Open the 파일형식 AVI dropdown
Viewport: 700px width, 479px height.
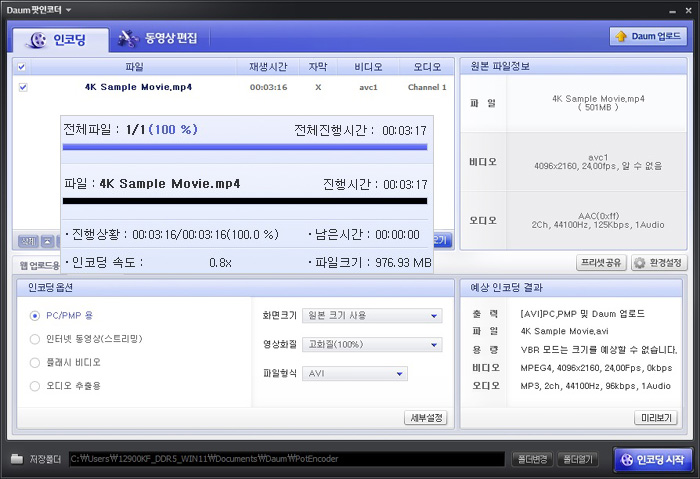(x=355, y=373)
